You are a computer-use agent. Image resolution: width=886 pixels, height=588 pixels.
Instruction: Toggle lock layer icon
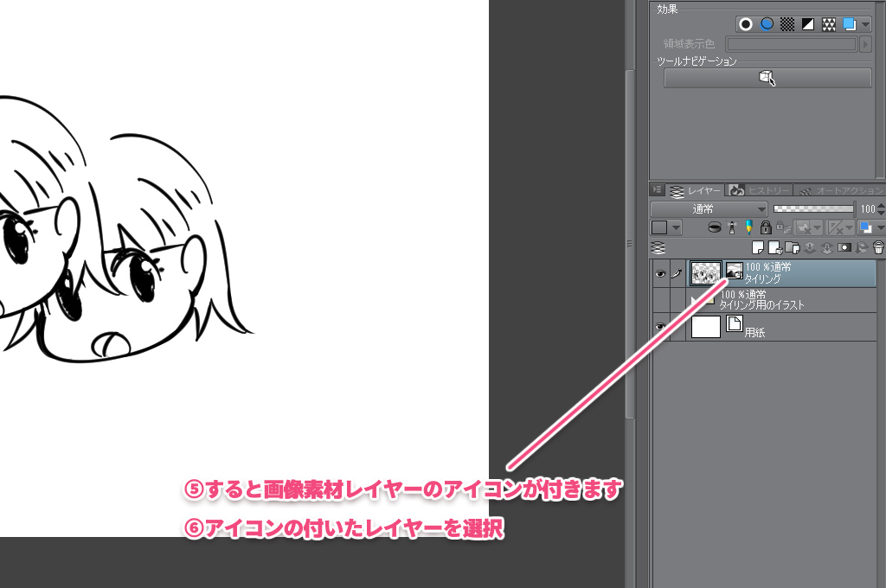pos(765,227)
